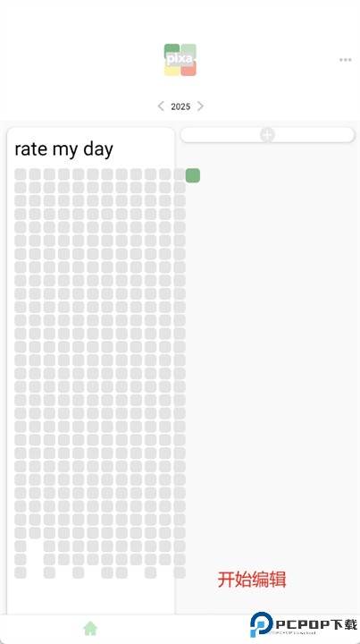The height and width of the screenshot is (644, 360).
Task: Select the 2025 year label
Action: tap(180, 106)
